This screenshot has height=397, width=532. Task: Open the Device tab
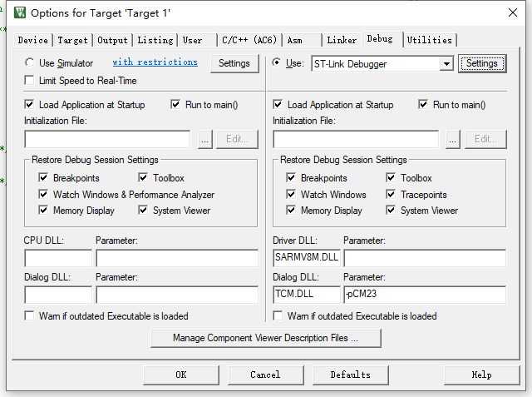[x=33, y=40]
